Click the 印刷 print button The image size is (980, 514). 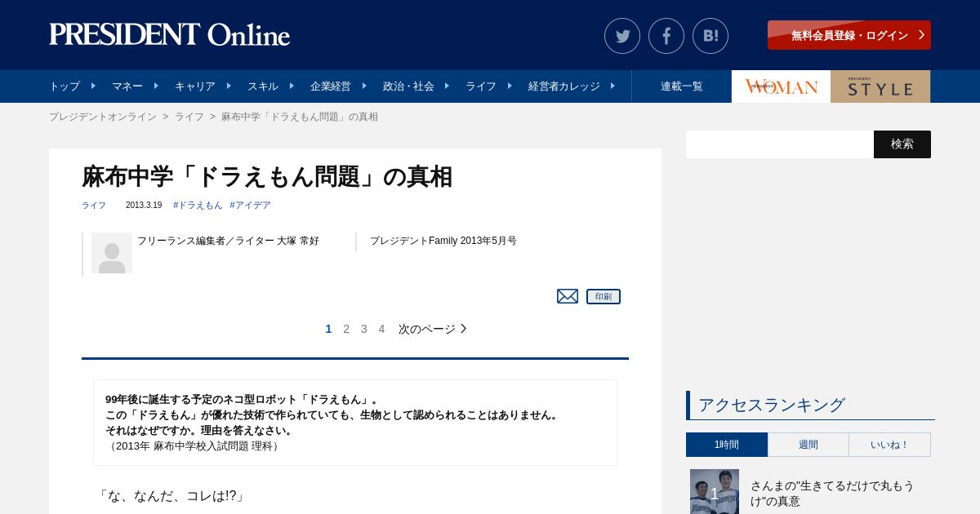(604, 296)
